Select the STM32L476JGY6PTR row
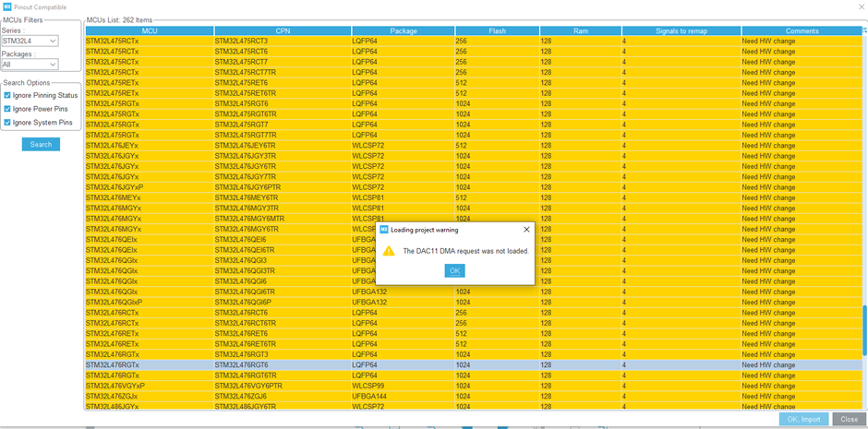This screenshot has height=429, width=868. tap(474, 187)
